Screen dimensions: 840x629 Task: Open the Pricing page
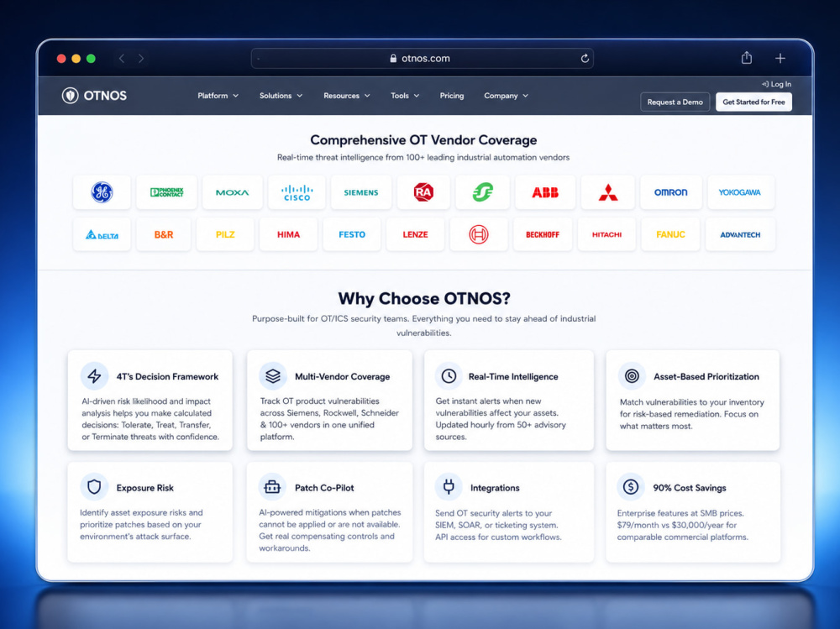coord(452,96)
